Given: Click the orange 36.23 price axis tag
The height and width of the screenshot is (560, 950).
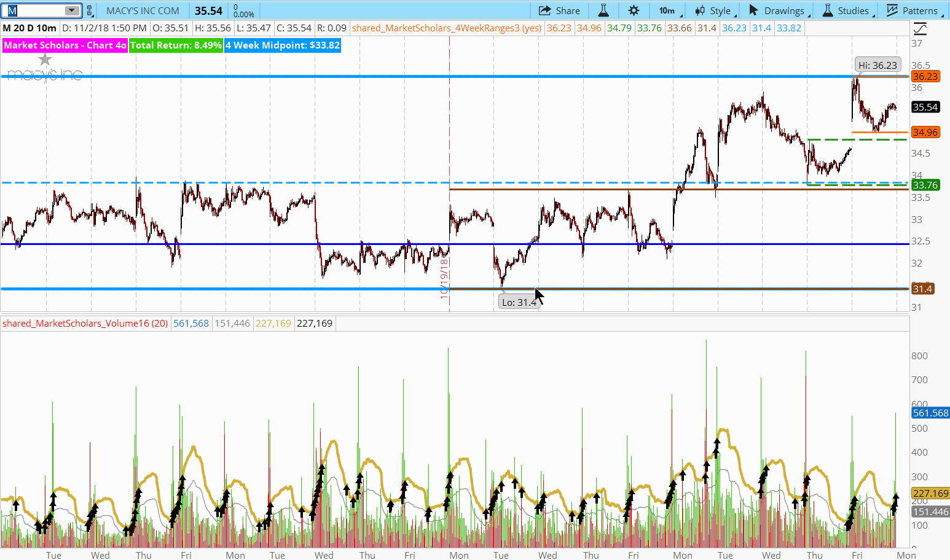Looking at the screenshot, I should (x=925, y=76).
